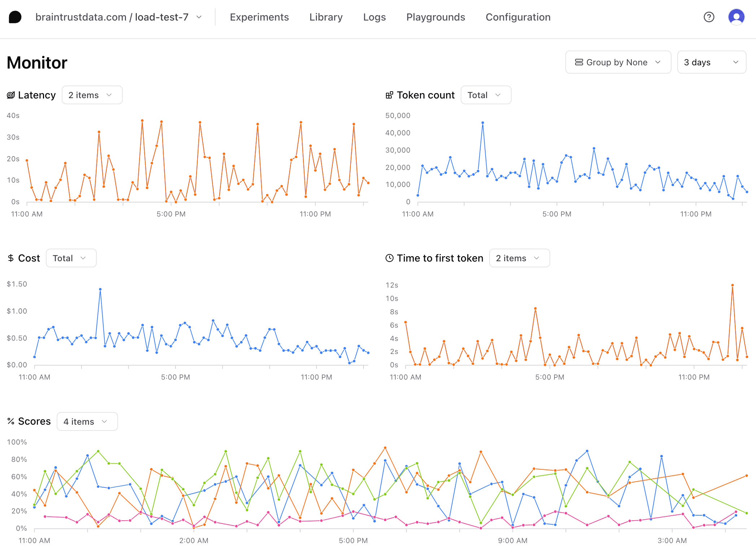Go to the Logs tab
Screen dimensions: 756x560
coord(374,17)
